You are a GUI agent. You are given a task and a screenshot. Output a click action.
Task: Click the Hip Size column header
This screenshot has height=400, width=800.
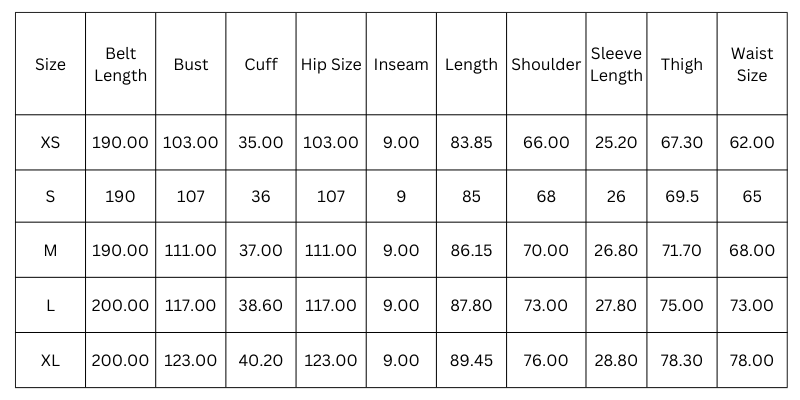(331, 64)
